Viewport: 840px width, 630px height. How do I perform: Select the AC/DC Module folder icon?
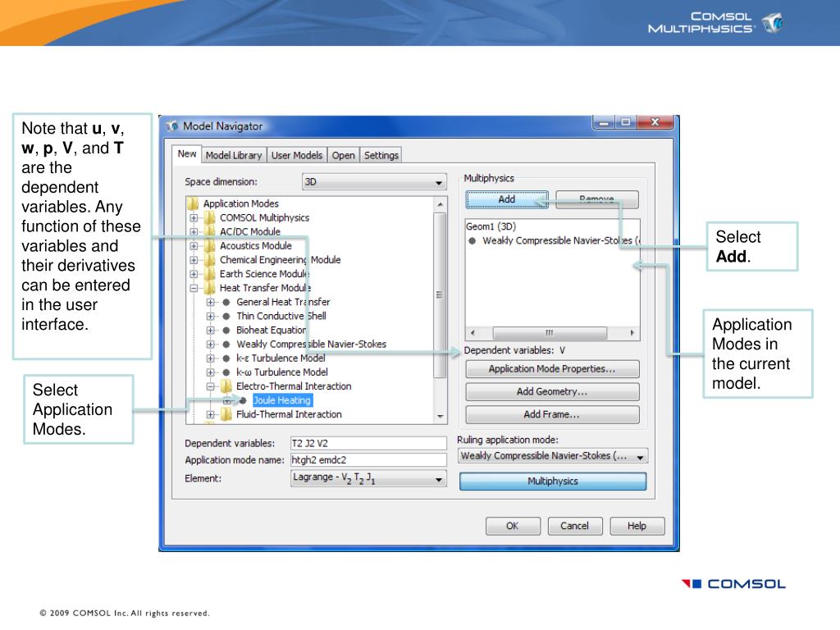[x=209, y=231]
